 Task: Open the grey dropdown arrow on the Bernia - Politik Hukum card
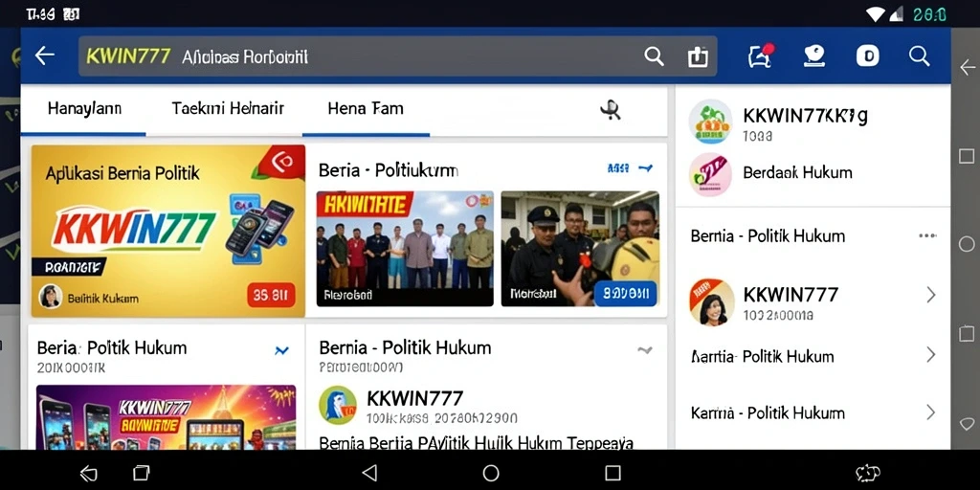644,350
